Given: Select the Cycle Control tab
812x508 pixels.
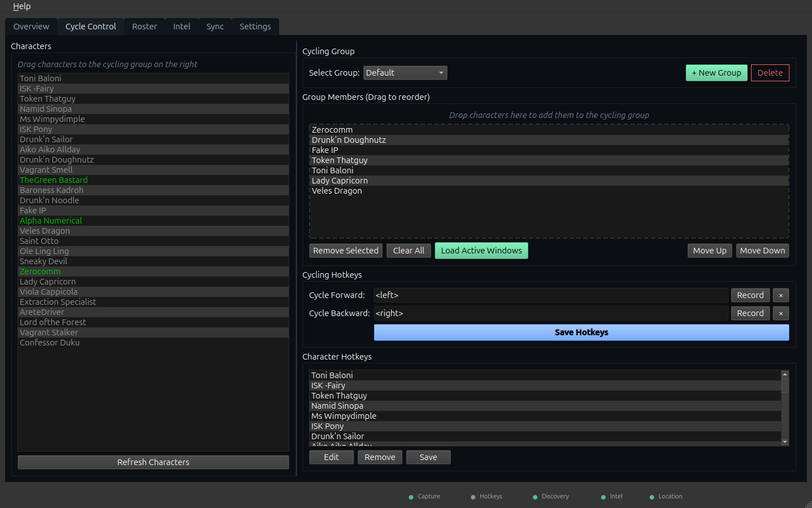Looking at the screenshot, I should (x=91, y=27).
